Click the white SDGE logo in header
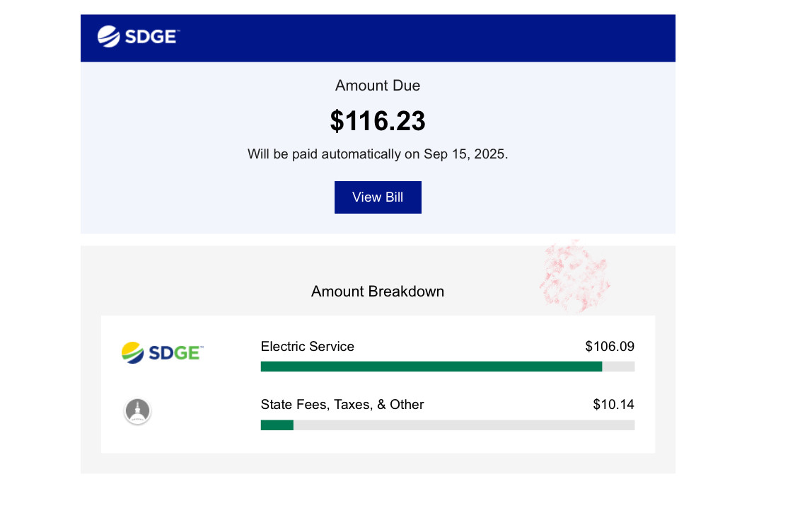Viewport: 812px width, 530px height. click(138, 36)
